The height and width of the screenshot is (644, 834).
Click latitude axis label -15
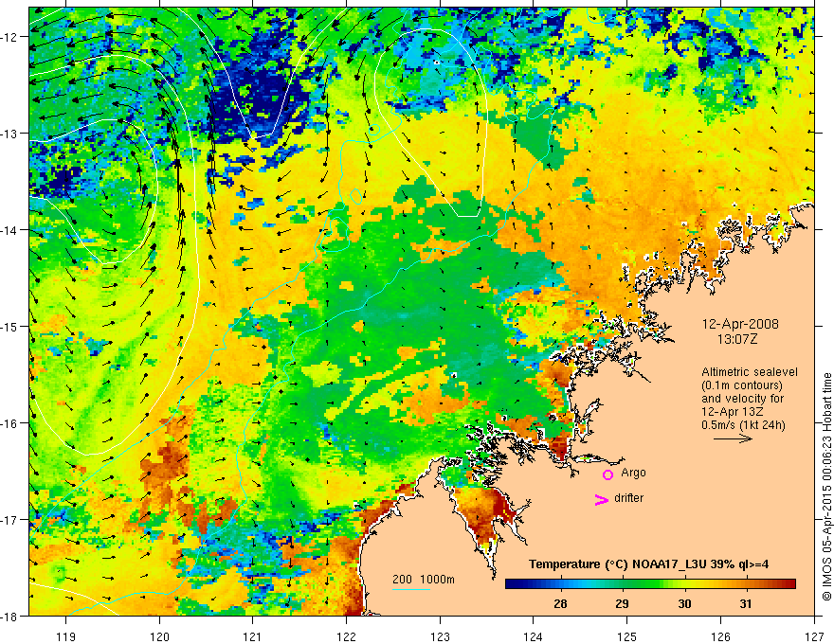[x=10, y=326]
